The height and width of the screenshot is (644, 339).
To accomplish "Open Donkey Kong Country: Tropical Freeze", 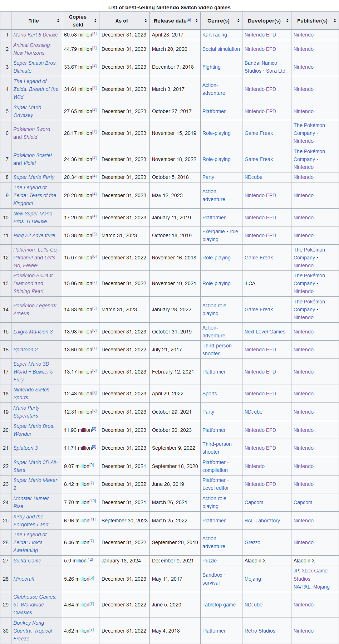I will pos(33,631).
